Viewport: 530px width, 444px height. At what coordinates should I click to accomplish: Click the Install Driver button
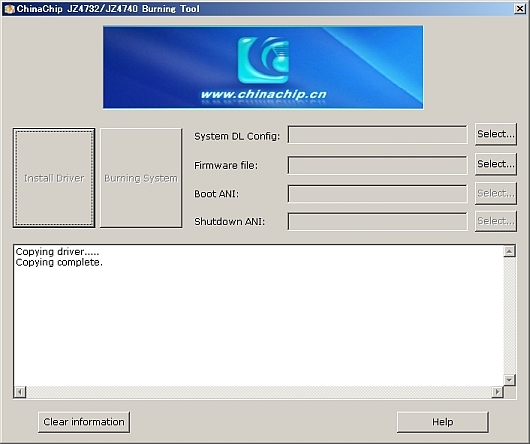tap(54, 178)
